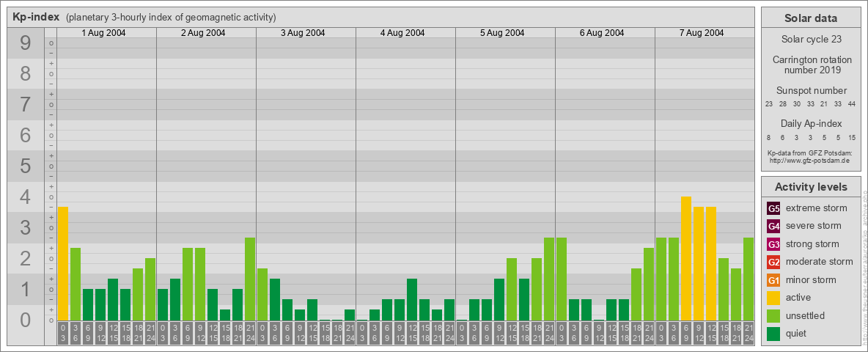Click the 'Kp-index' chart title
The height and width of the screenshot is (352, 868).
click(x=36, y=17)
